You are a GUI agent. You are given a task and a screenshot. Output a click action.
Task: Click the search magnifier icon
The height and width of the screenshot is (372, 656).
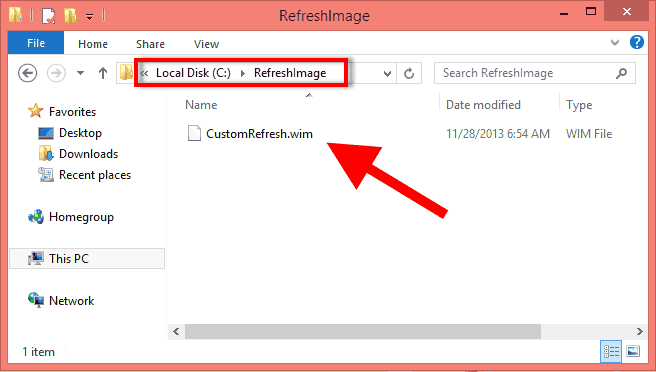622,73
